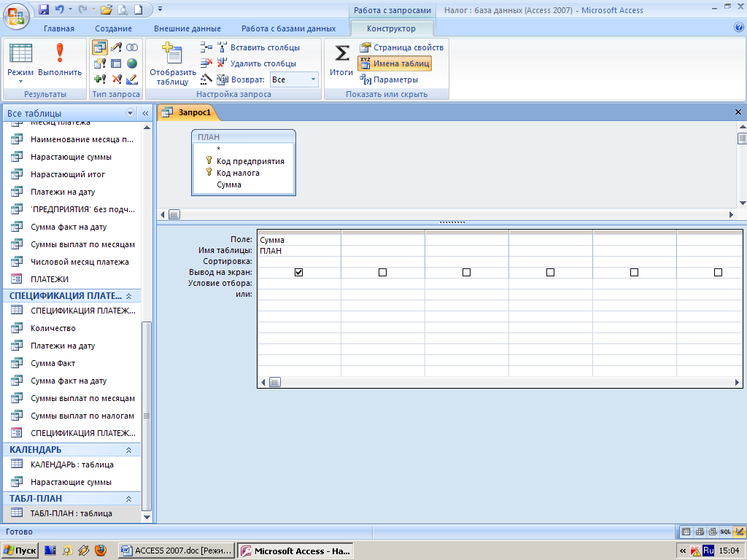Click the query grid horizontal scrollbar thumb
Viewport: 747px width, 560px height.
(275, 382)
